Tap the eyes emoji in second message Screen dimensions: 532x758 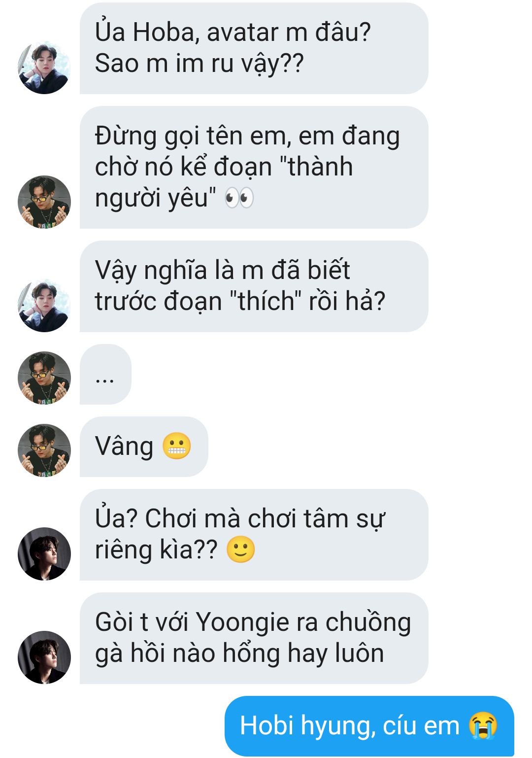(239, 198)
